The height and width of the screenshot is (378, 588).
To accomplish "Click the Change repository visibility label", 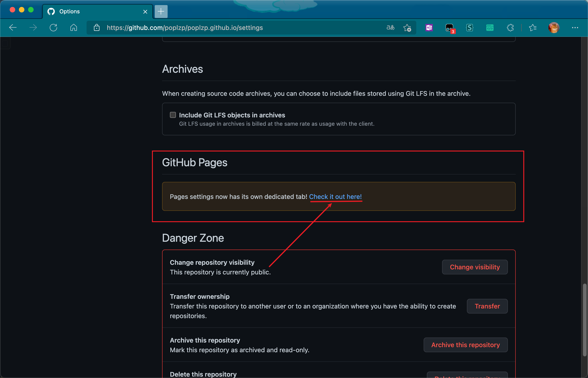I will tap(212, 262).
